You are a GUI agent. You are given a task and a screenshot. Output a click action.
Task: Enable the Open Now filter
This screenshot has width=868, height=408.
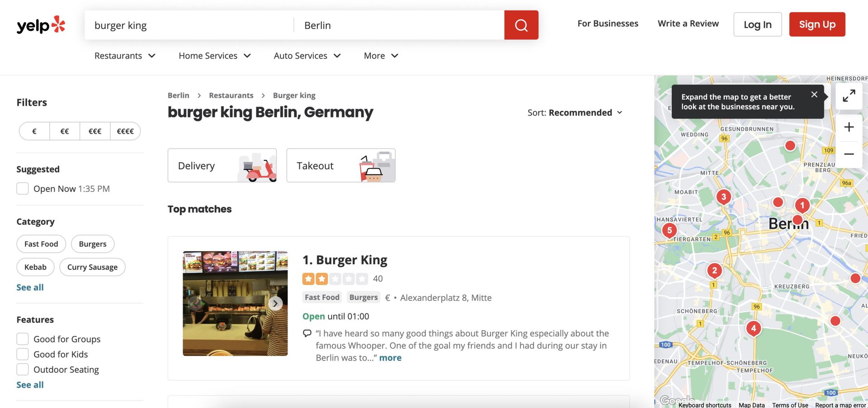point(23,188)
